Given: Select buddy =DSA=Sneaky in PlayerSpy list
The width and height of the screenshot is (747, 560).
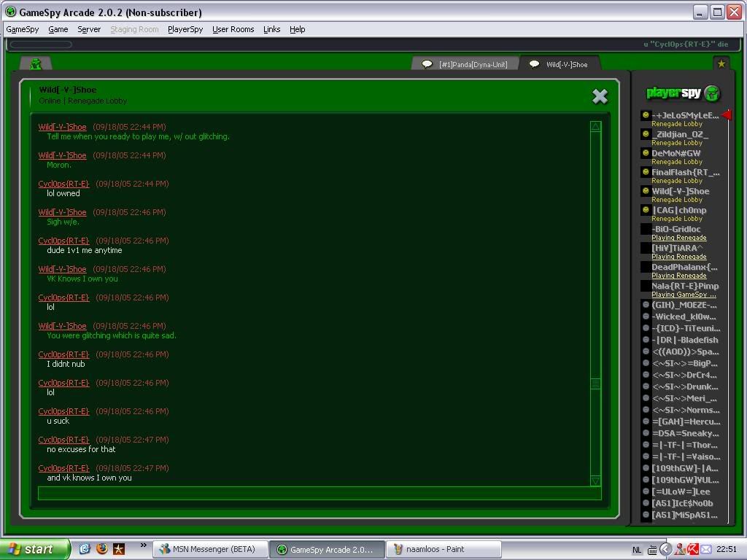Looking at the screenshot, I should 685,433.
